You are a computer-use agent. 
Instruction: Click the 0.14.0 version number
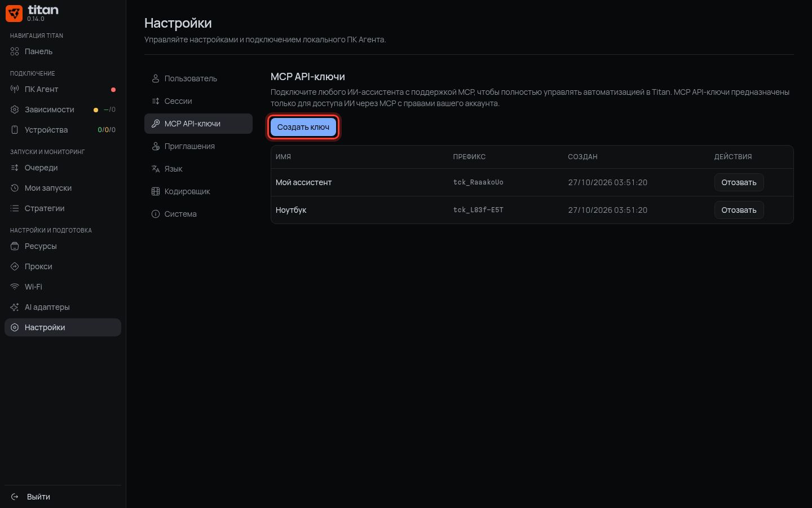(x=36, y=19)
